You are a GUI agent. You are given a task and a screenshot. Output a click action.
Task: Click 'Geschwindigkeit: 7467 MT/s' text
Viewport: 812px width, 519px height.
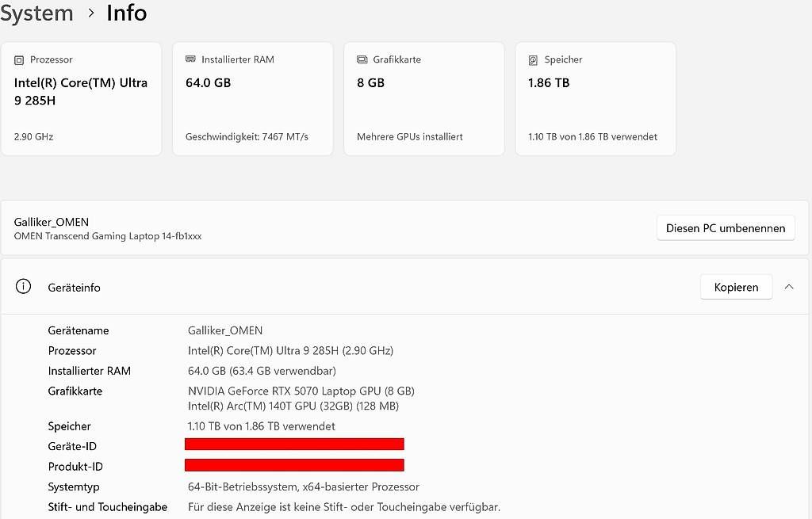point(247,136)
